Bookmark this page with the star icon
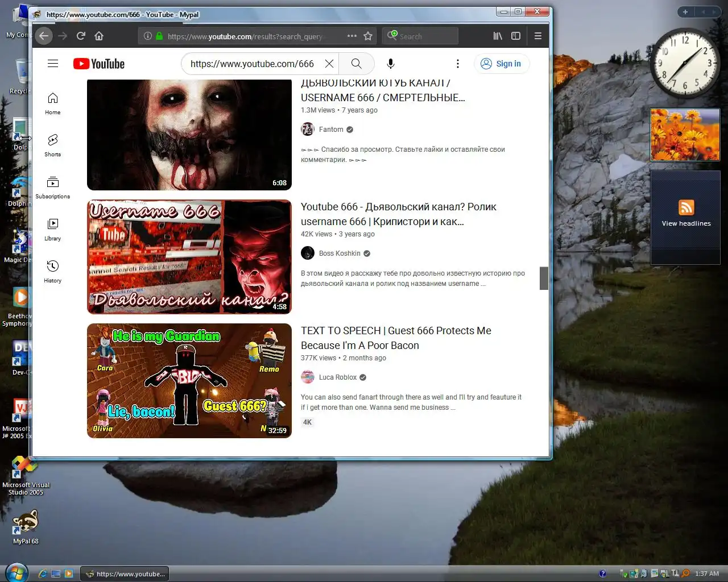The height and width of the screenshot is (582, 728). click(x=368, y=36)
